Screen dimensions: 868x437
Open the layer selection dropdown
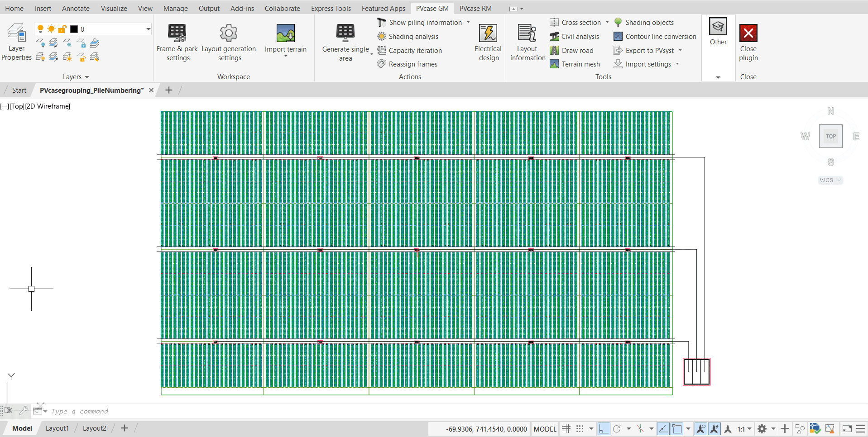(148, 29)
